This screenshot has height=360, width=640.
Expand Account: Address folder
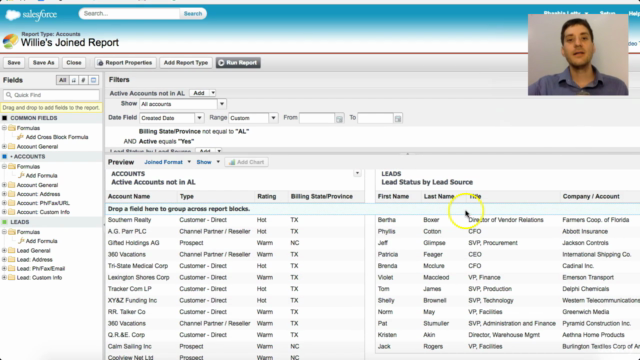tap(4, 194)
